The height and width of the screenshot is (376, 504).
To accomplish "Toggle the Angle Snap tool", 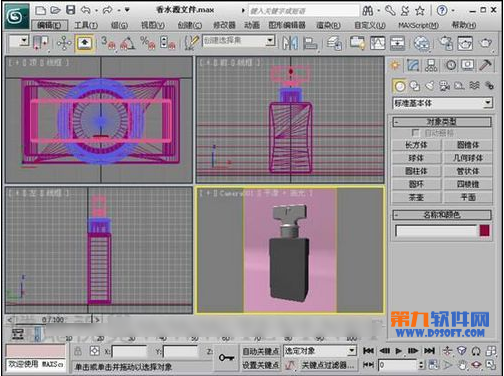I will point(128,43).
